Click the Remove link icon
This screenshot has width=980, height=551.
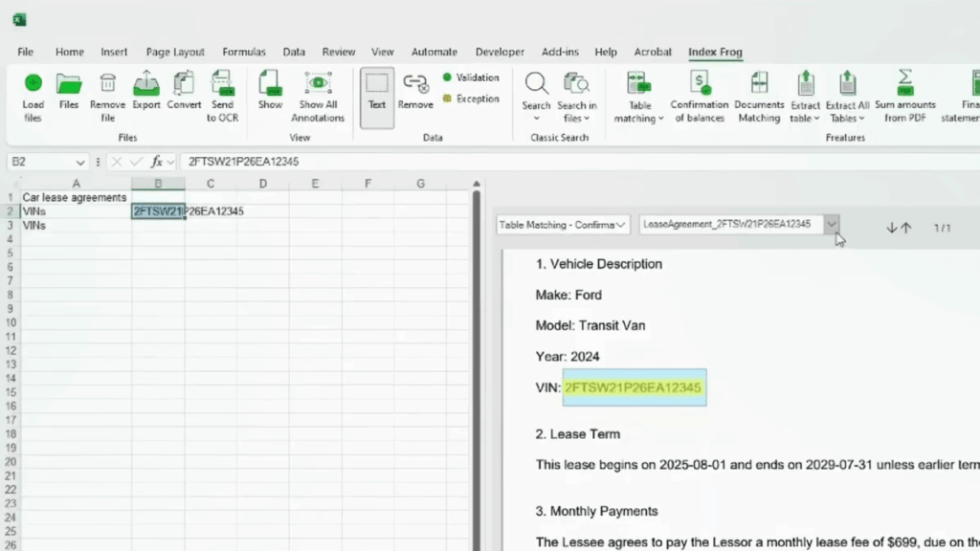coord(415,83)
